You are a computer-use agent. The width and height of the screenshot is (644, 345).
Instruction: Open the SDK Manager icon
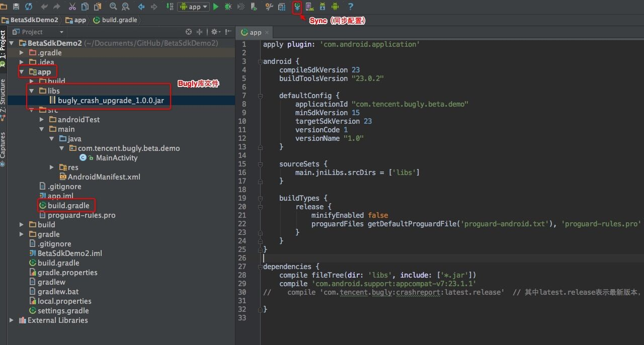click(322, 7)
